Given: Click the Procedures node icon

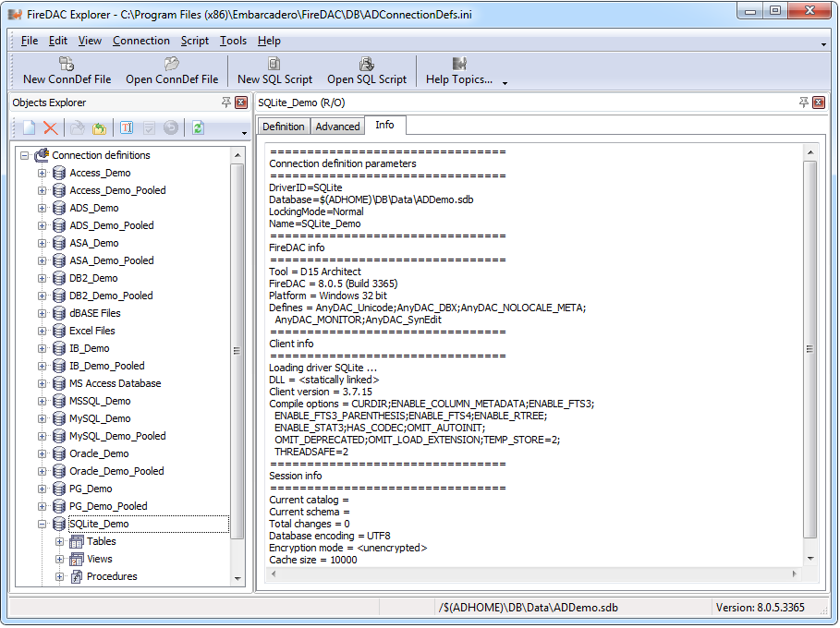Looking at the screenshot, I should [77, 576].
